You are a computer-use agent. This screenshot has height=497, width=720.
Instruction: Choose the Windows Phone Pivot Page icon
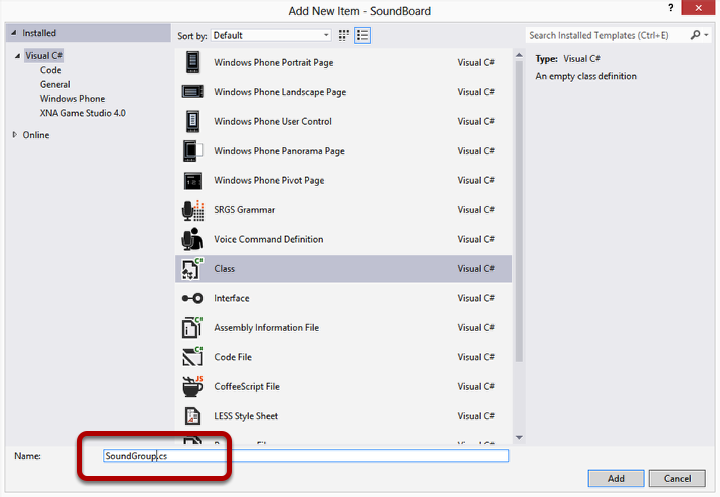[192, 181]
